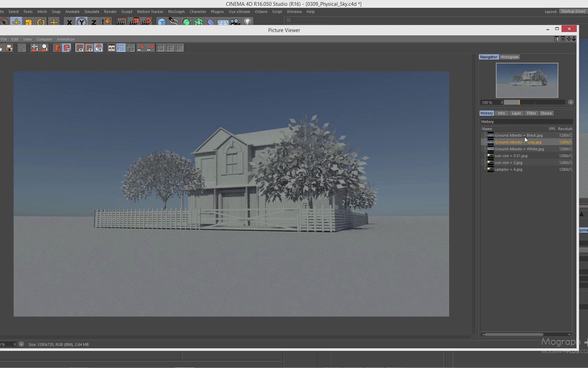Switch to Layer tab
This screenshot has width=588, height=368.
pyautogui.click(x=516, y=113)
